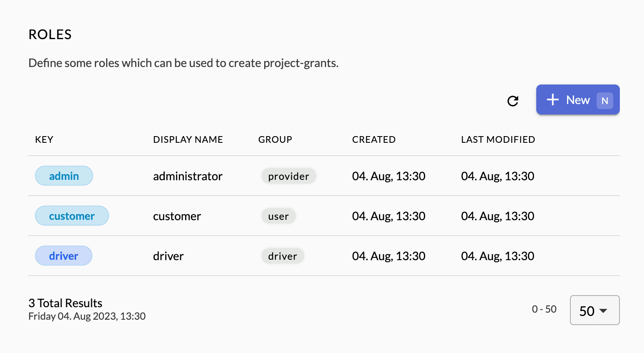Click the 0 - 50 pagination range label
Screen dimensions: 644x353
(x=544, y=309)
